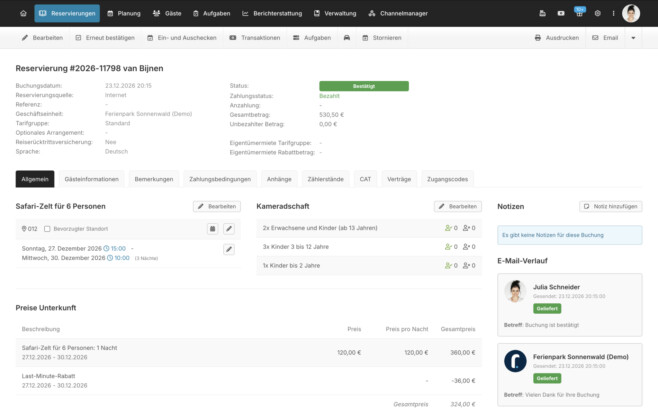The image size is (658, 413).
Task: Open the Julia Schneider email entry
Action: click(x=569, y=305)
